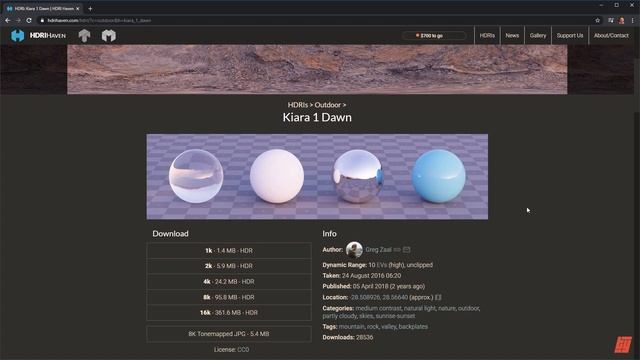Open Chrome's three-dot menu

pos(633,20)
